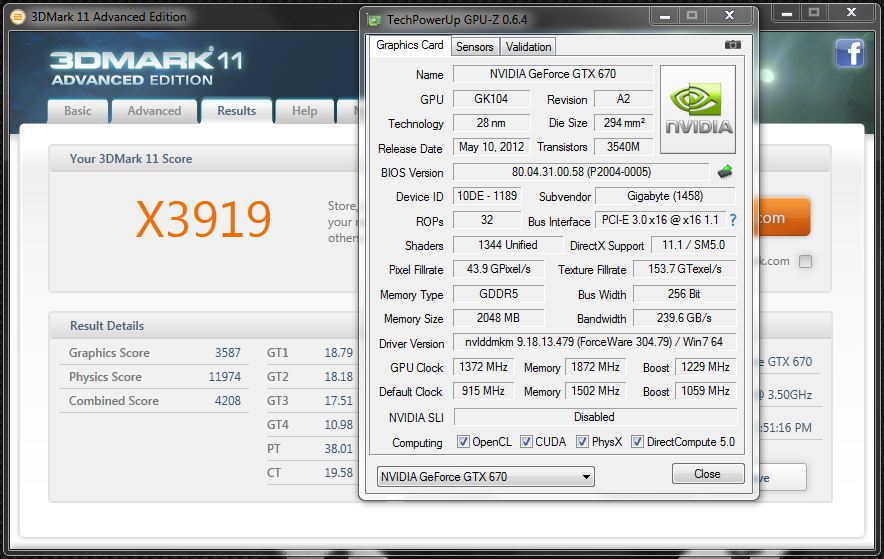
Task: Select the Advanced tab in 3DMark
Action: 154,111
